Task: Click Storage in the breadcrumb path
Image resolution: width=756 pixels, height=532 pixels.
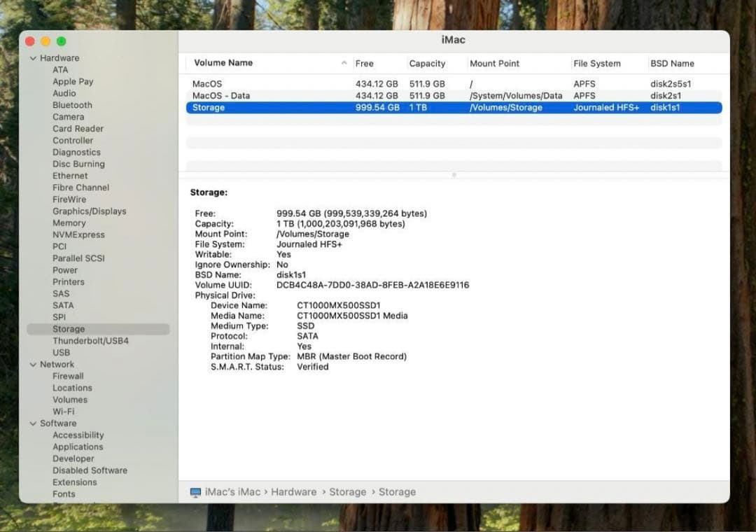Action: tap(347, 492)
